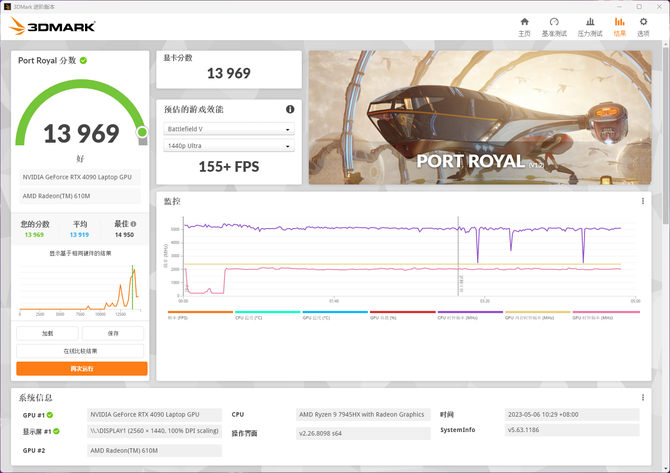Open the Benchmarks (基准测试) tab
This screenshot has height=473, width=670.
click(x=554, y=26)
